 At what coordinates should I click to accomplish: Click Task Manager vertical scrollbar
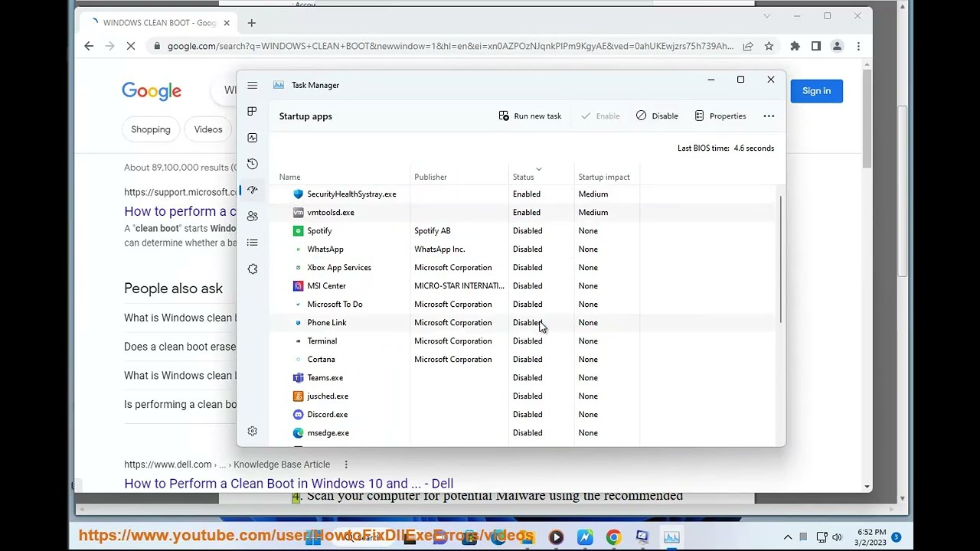click(x=780, y=259)
